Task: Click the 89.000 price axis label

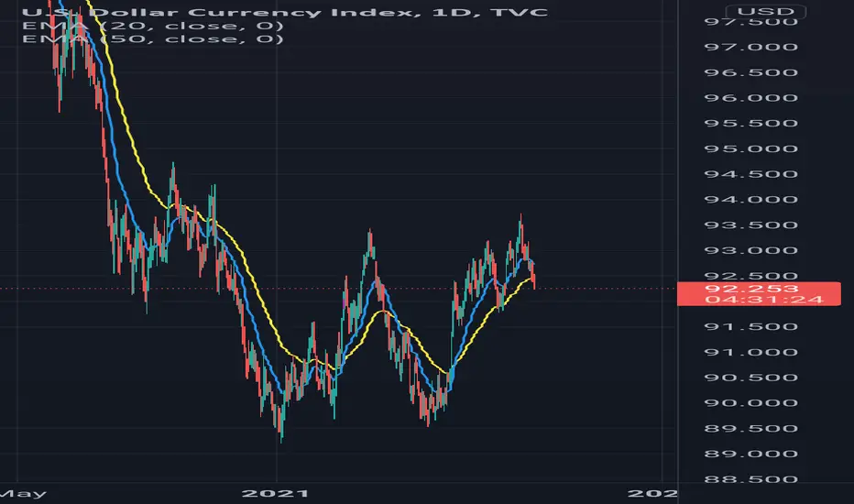Action: pyautogui.click(x=751, y=454)
